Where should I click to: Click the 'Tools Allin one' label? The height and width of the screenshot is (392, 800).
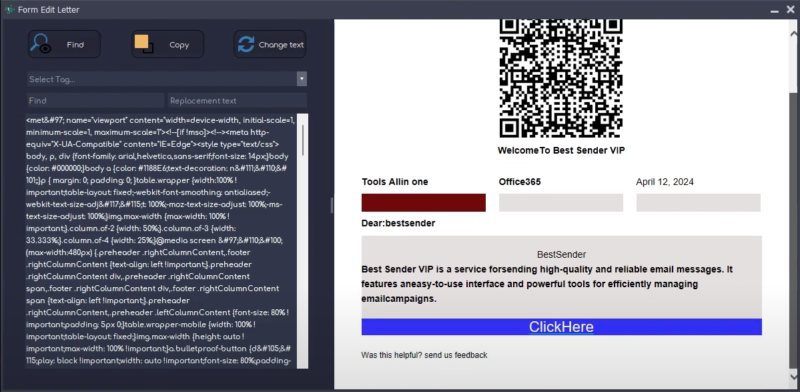coord(395,182)
